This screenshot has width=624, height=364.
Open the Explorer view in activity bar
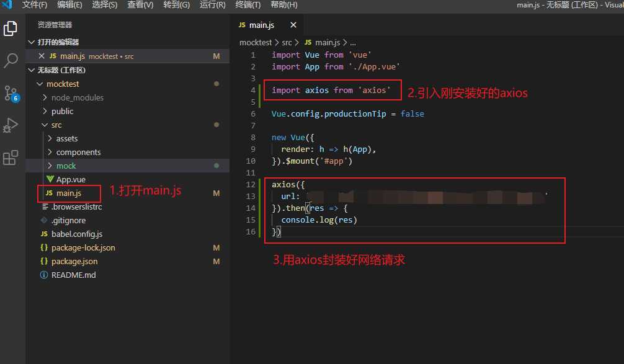coord(11,29)
